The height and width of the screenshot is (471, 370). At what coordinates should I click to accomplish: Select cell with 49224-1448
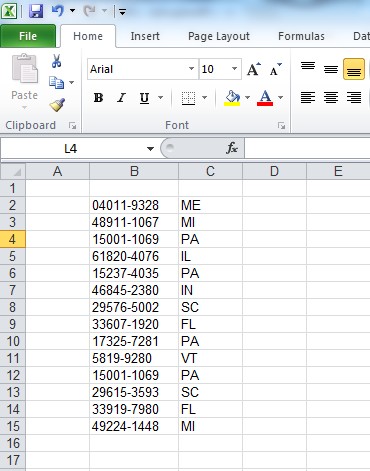click(x=134, y=426)
